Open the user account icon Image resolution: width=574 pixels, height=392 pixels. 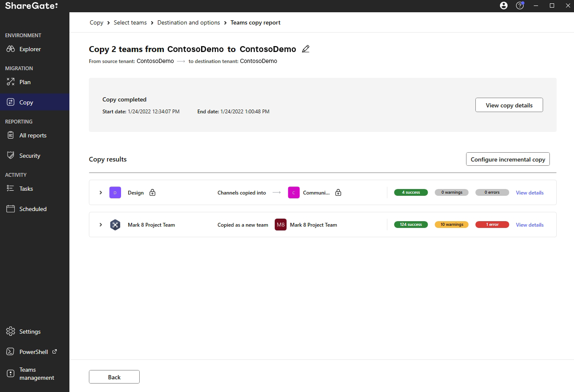pos(504,5)
